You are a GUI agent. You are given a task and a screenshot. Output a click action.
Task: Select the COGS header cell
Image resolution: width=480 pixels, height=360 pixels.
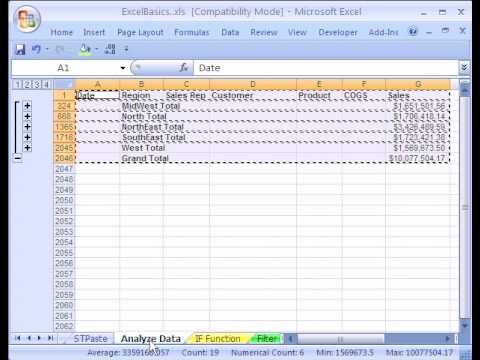click(x=363, y=95)
